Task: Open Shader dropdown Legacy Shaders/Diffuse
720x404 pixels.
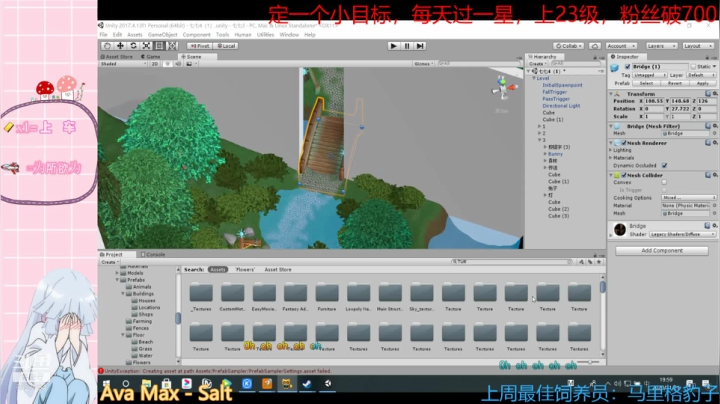Action: (x=682, y=234)
